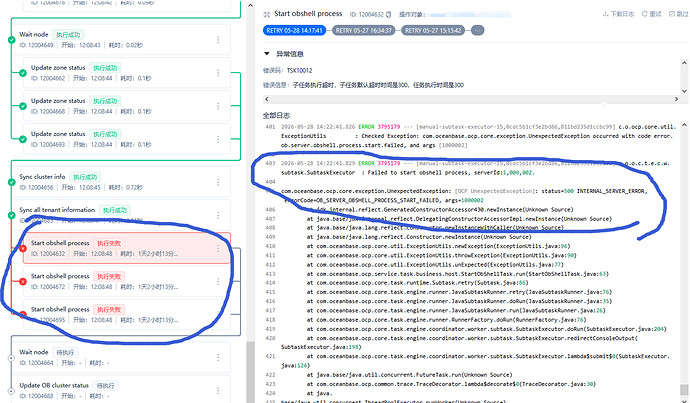Screen dimensions: 690x403
Task: Click the left arrow of the error info horizontal scrollbar
Action: 266,99
